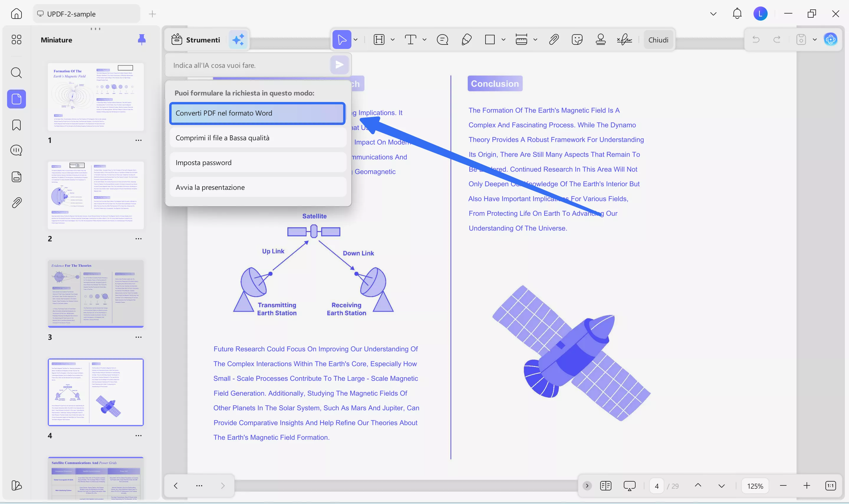
Task: Select Imposta password from the suggestions
Action: click(x=257, y=162)
